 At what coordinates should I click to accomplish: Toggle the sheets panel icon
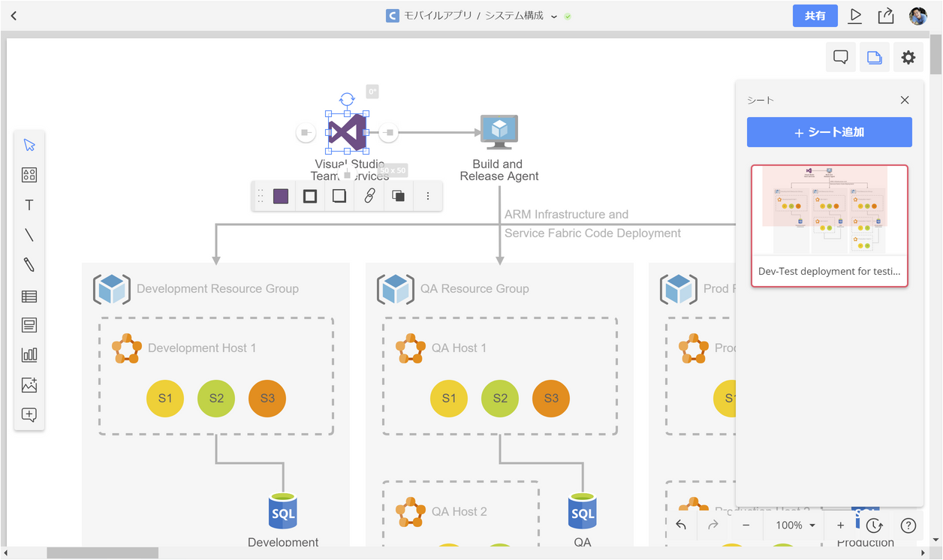[x=875, y=57]
